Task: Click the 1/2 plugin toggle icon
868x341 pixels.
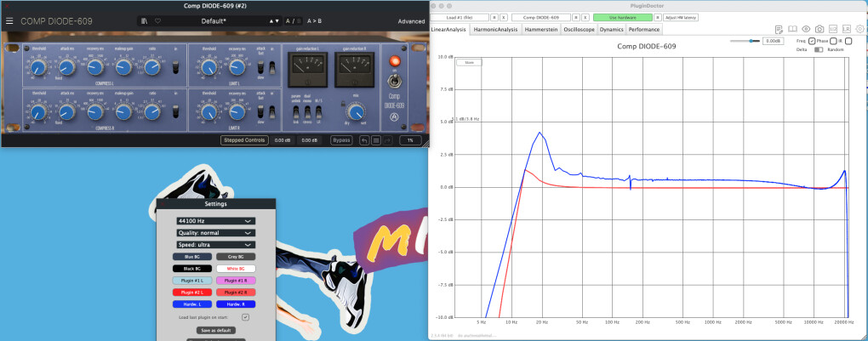Action: 833,29
